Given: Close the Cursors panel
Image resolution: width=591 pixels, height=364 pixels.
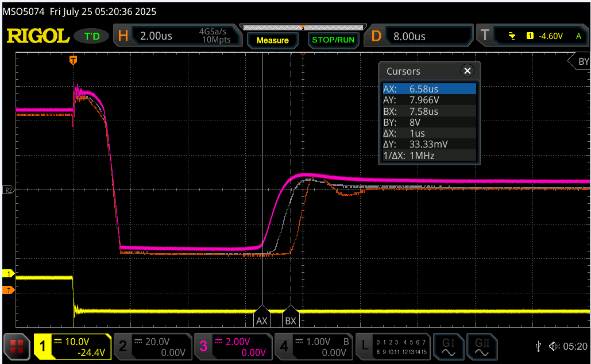Looking at the screenshot, I should tap(468, 71).
